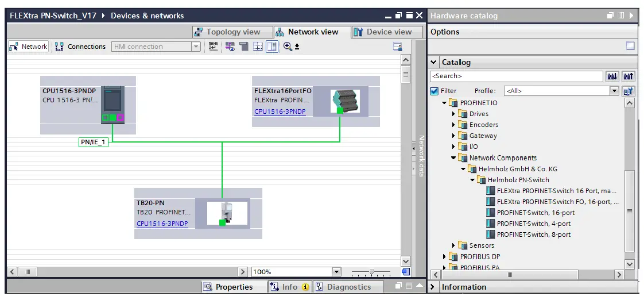
Task: Toggle the show address labels icon
Action: pyautogui.click(x=230, y=47)
